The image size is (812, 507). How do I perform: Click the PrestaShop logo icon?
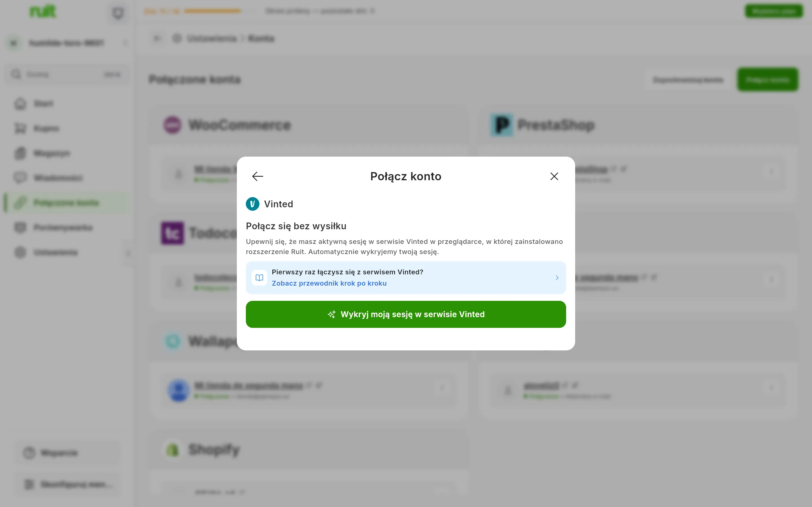[502, 125]
